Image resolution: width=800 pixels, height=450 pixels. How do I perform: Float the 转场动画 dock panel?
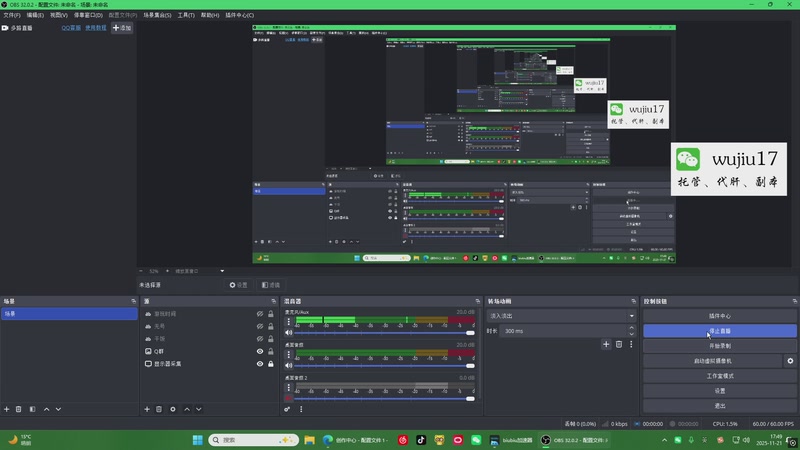pyautogui.click(x=634, y=302)
